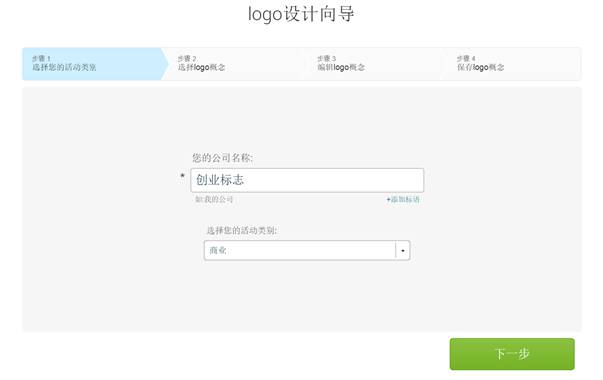Click the logo设计向导 page heading
The image size is (603, 380).
301,14
